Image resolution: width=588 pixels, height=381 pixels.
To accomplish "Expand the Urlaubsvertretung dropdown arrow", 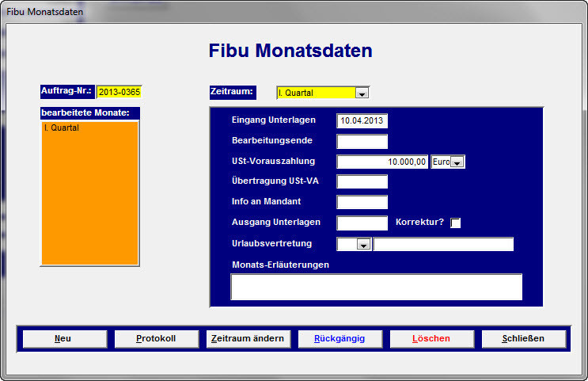I will click(363, 245).
